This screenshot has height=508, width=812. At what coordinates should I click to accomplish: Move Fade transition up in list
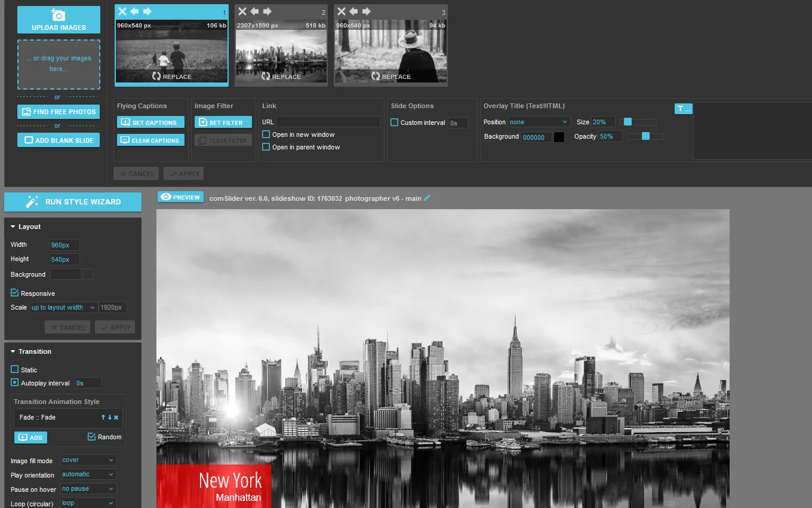(103, 417)
